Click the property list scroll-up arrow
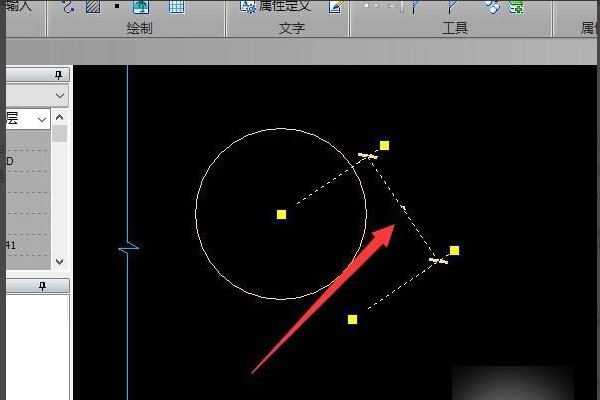The width and height of the screenshot is (600, 400). click(x=59, y=117)
